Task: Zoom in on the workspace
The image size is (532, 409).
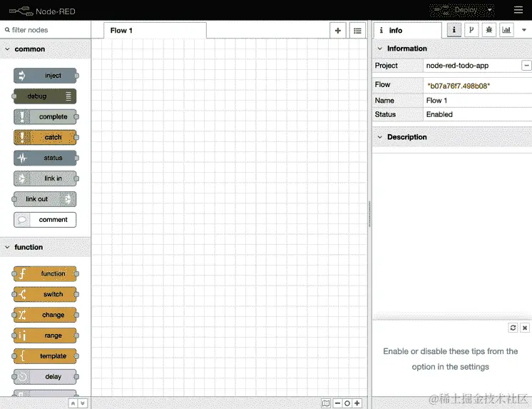Action: pyautogui.click(x=357, y=403)
